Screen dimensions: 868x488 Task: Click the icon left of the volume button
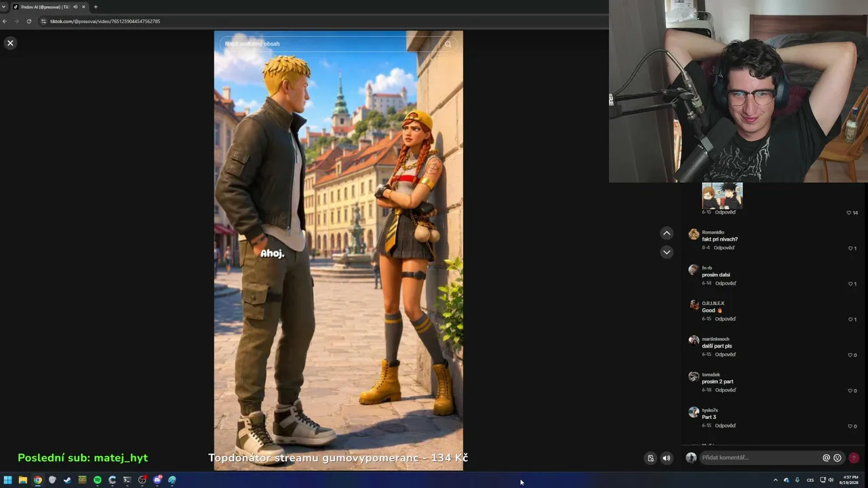click(650, 458)
